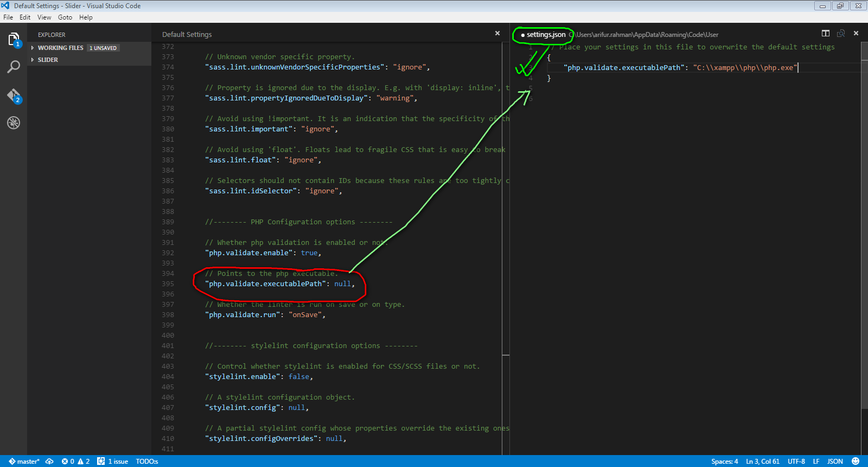The height and width of the screenshot is (467, 868).
Task: Click 'Ln 3, Col 61' to go to line
Action: point(763,462)
